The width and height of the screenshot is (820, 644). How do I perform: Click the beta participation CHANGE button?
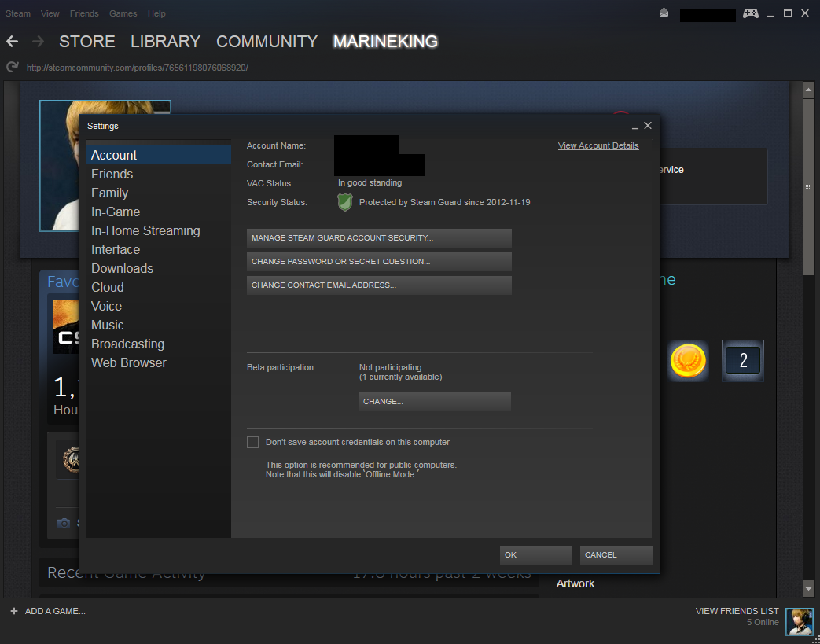pos(435,402)
